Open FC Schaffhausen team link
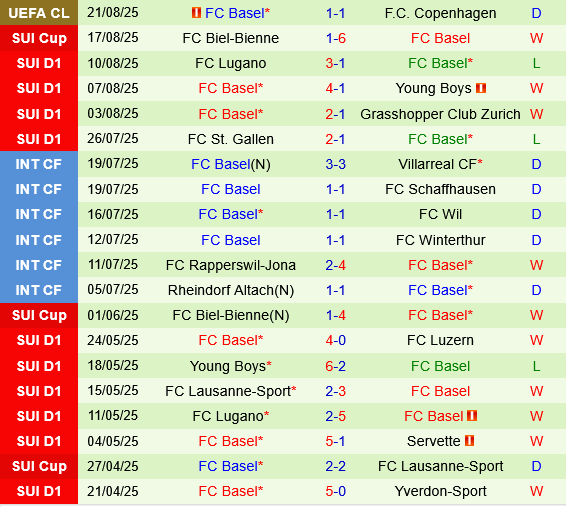Screen dimensions: 566x507 click(x=440, y=189)
